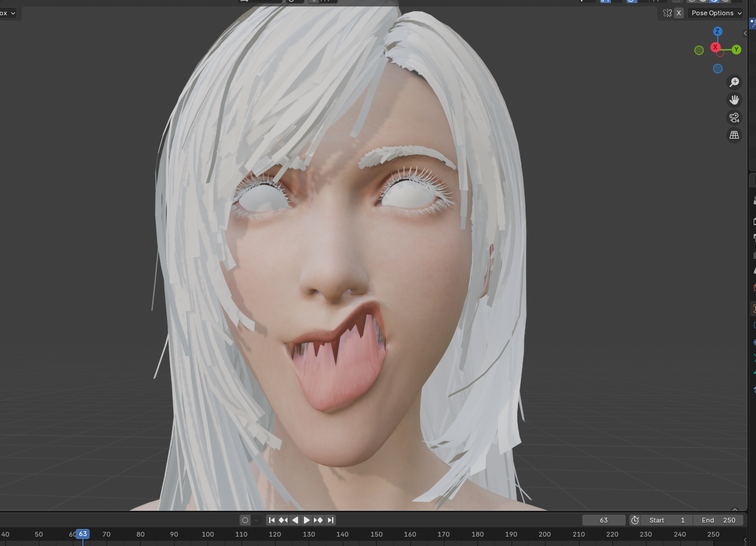Click the blue playhead marker at 63
This screenshot has width=756, height=546.
(83, 534)
